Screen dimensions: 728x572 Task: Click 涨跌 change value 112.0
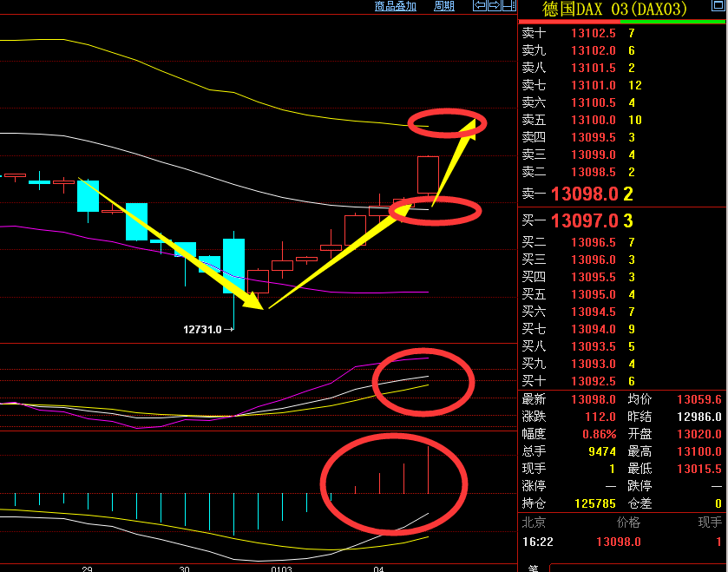click(x=600, y=417)
